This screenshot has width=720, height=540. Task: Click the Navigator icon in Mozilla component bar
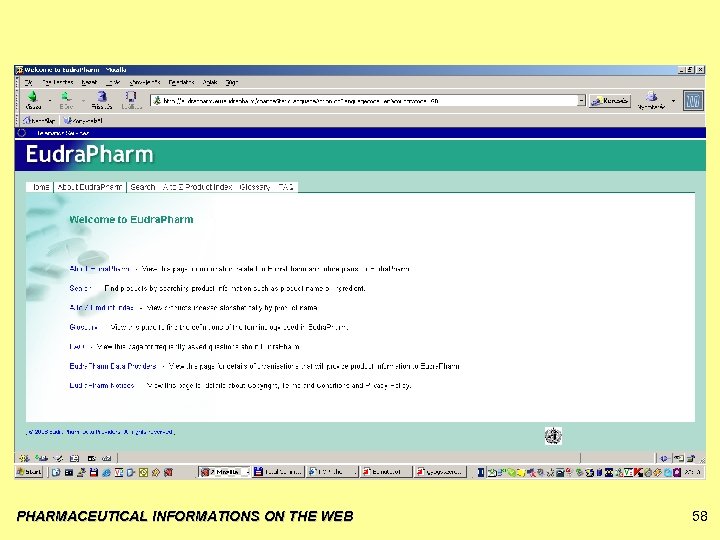[24, 458]
